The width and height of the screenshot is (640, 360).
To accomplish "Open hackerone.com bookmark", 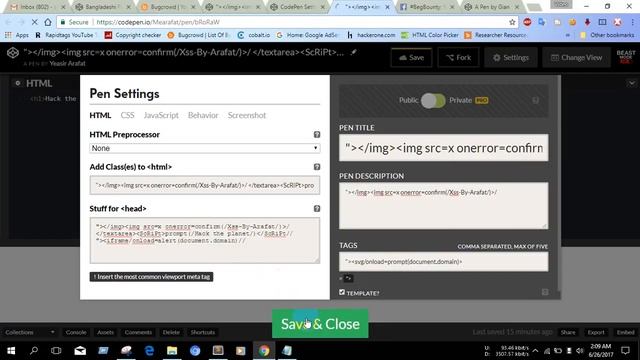I will pyautogui.click(x=371, y=35).
